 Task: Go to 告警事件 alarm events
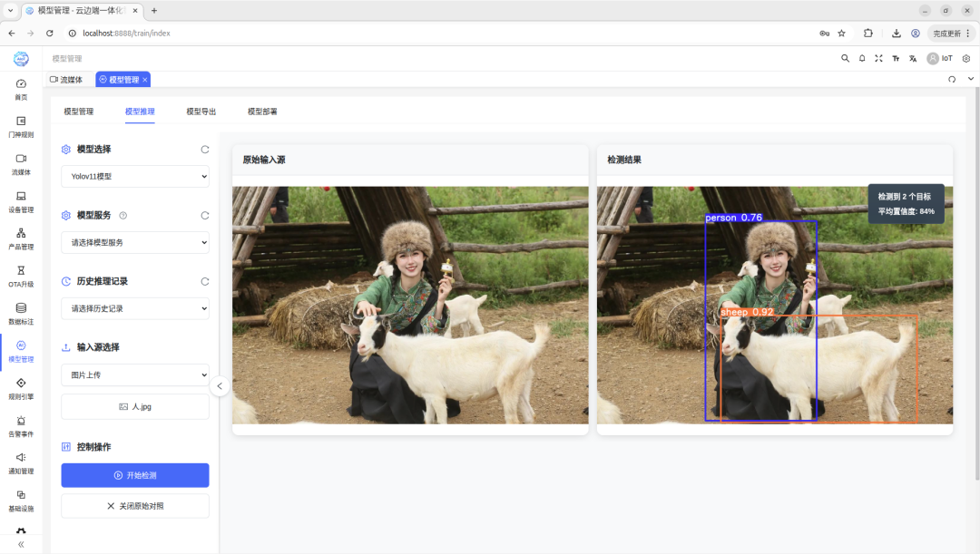(21, 425)
